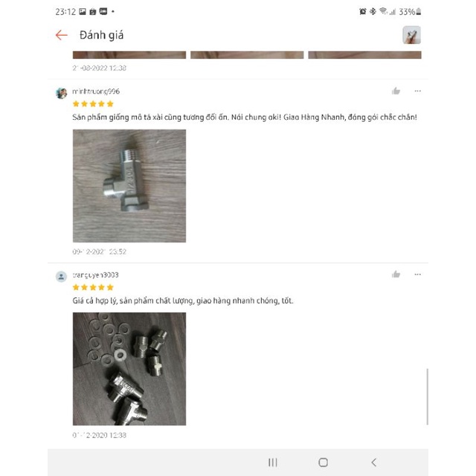Like tranguyen3003's review with thumbs up

(x=396, y=274)
